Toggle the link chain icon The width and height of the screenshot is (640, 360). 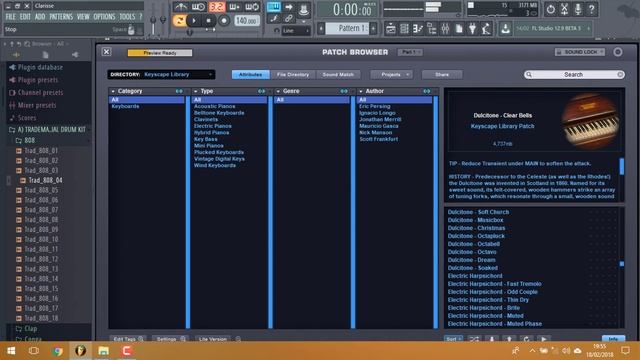coord(289,18)
